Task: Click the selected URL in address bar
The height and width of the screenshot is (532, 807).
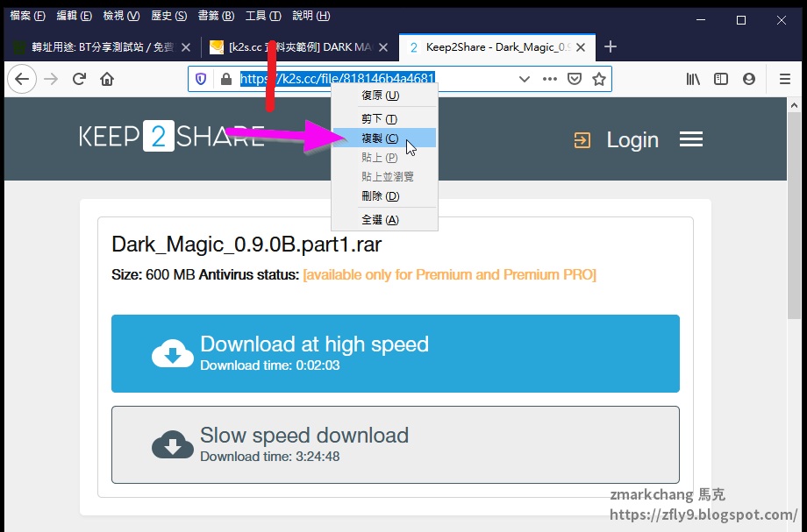Action: click(338, 79)
